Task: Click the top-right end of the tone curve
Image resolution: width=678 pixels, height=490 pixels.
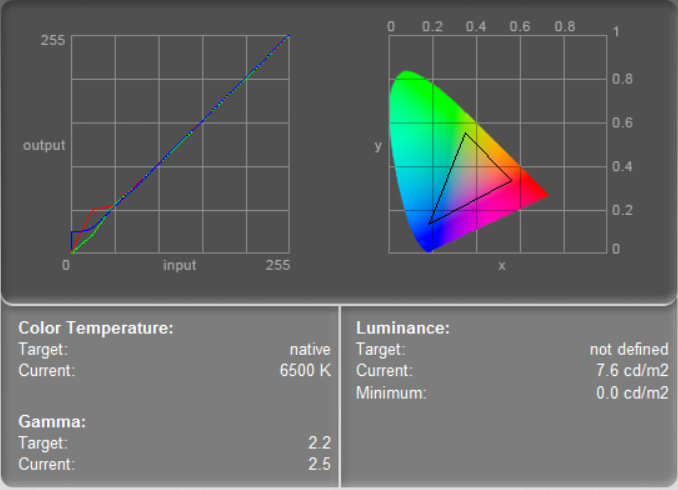Action: click(288, 36)
